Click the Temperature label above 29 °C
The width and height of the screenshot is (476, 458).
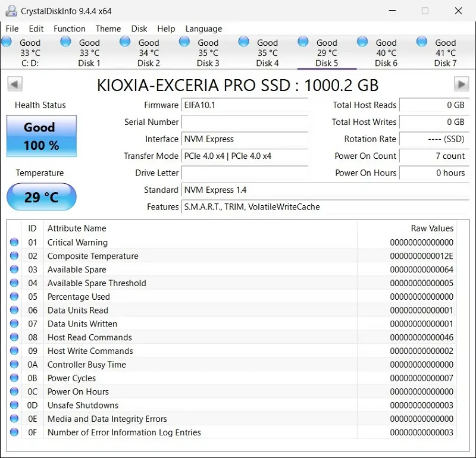[40, 173]
